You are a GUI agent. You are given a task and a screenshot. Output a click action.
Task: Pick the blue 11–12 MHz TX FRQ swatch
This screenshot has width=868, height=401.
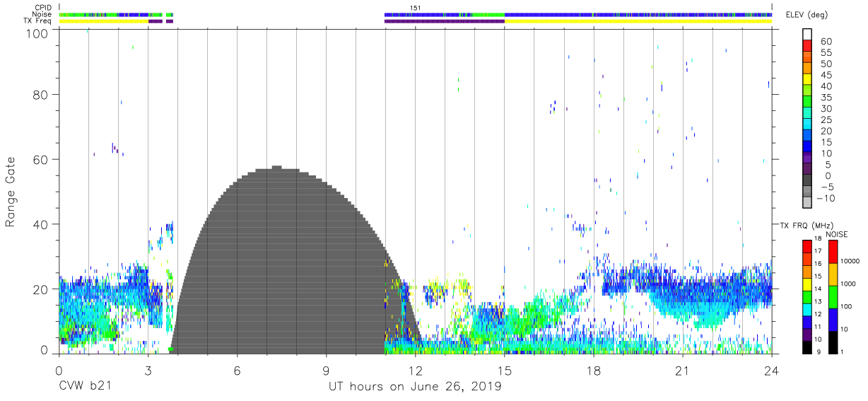click(x=807, y=322)
